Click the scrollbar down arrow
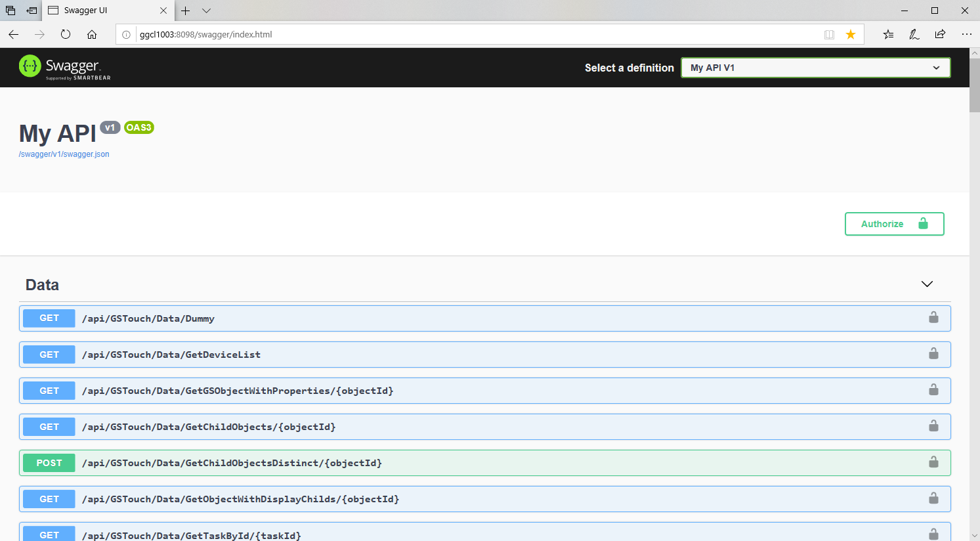980x541 pixels. (975, 536)
